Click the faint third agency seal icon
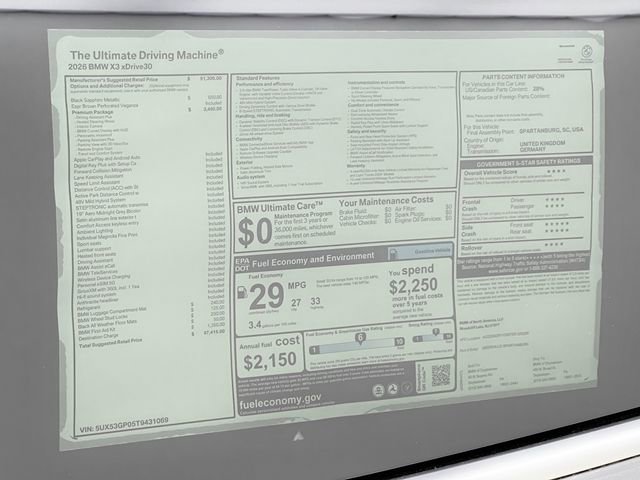Image resolution: width=640 pixels, height=480 pixels. pos(406,388)
